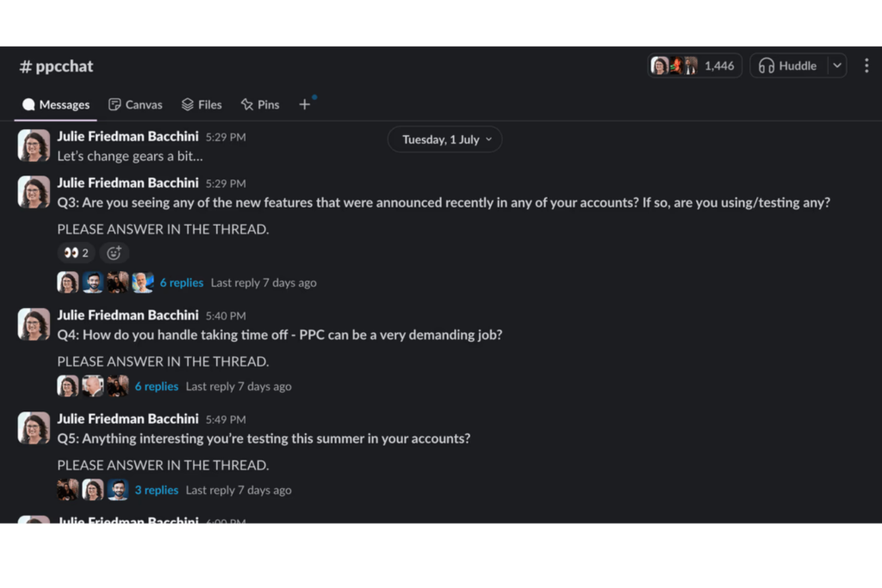Open the add reaction smiley icon on Q3
Viewport: 882px width, 588px height.
click(x=115, y=252)
